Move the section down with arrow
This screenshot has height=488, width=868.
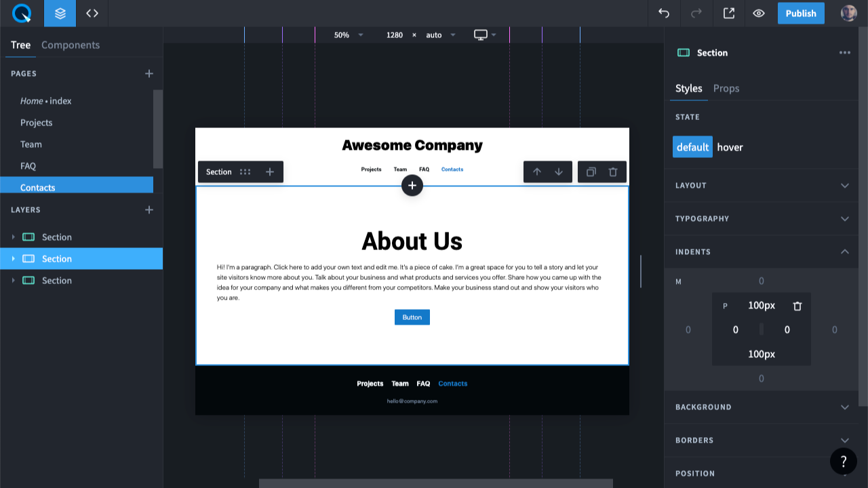tap(559, 172)
